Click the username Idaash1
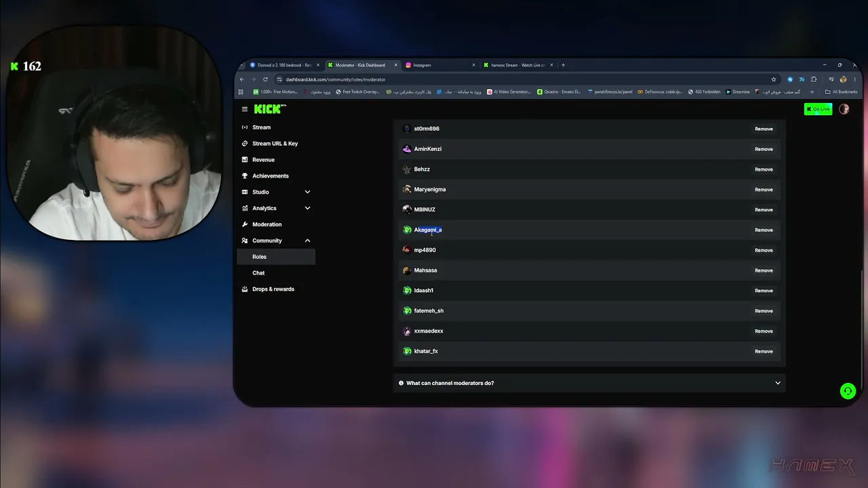This screenshot has height=488, width=868. [x=424, y=291]
